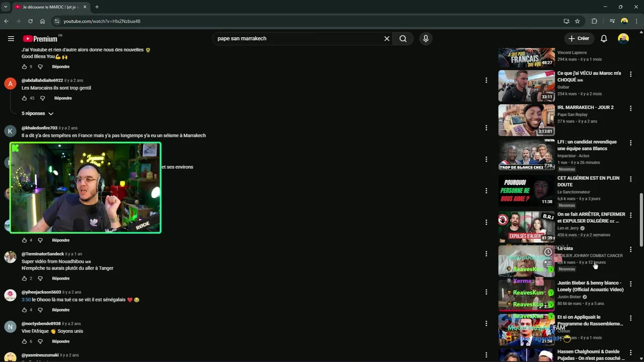The width and height of the screenshot is (644, 362).
Task: Open the tab search dropdown arrow
Action: coord(5,7)
